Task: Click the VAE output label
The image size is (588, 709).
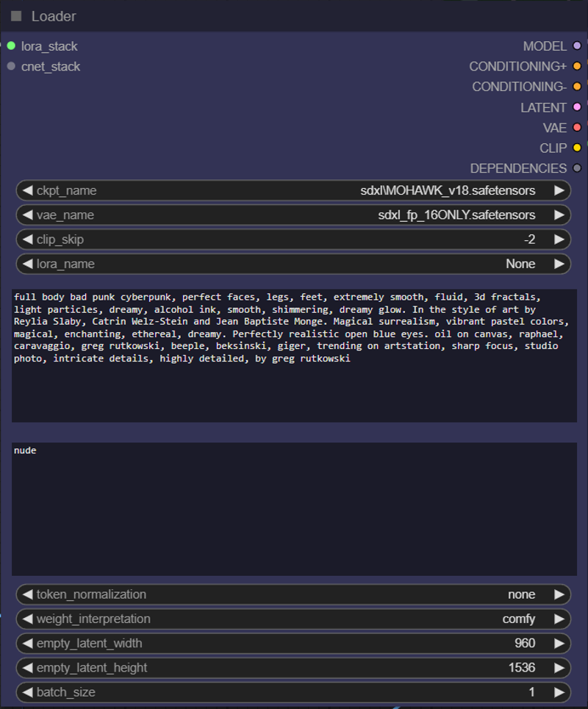Action: [x=555, y=128]
